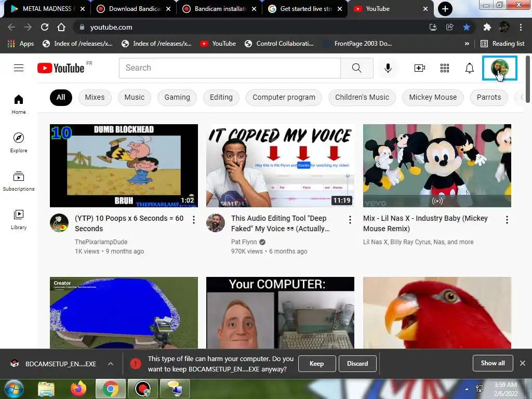Open ThePixarlampDude channel link
This screenshot has width=532, height=399.
point(101,242)
